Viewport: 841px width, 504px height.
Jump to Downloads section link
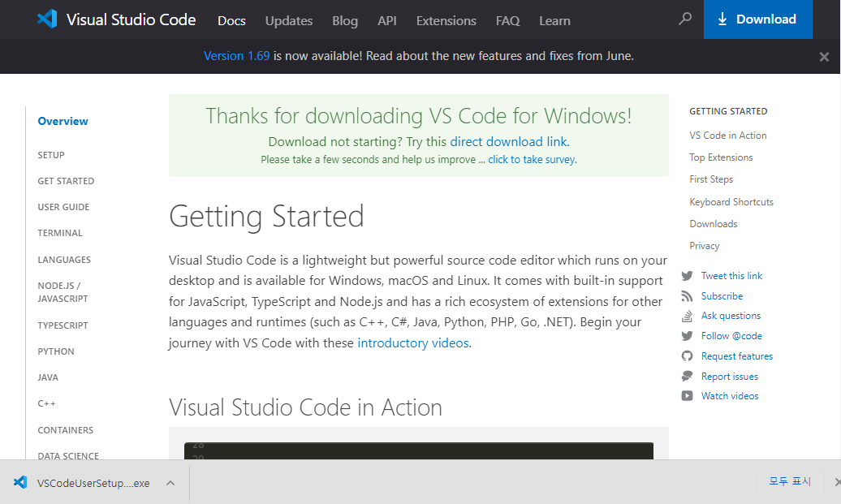tap(714, 224)
